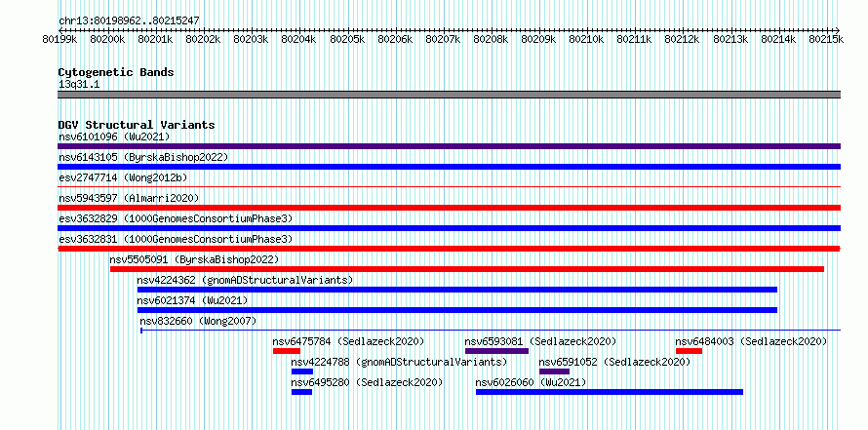Click the 80200k ruler label
The width and height of the screenshot is (868, 430).
106,39
